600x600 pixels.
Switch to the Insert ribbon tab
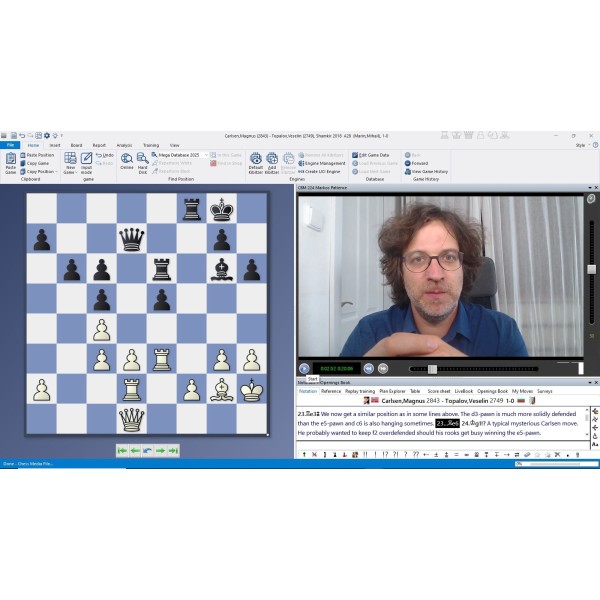pos(55,145)
